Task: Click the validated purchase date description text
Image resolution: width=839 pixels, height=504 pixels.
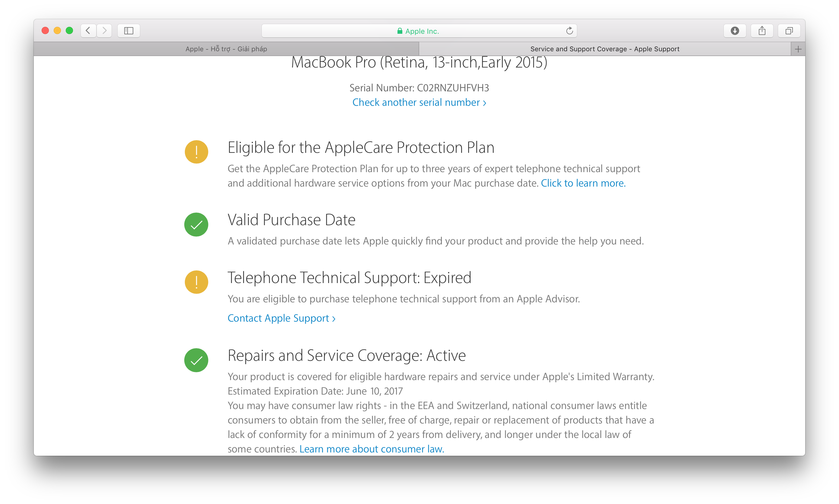Action: pos(436,241)
